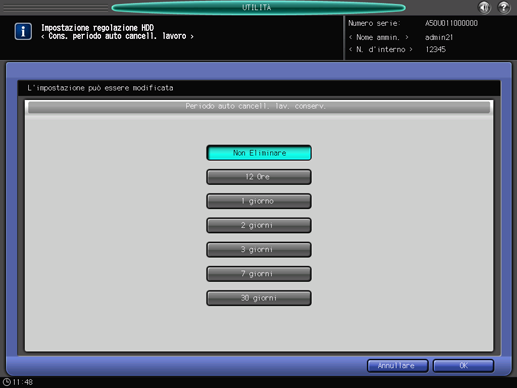The height and width of the screenshot is (388, 517).
Task: Confirm with the OK button
Action: pyautogui.click(x=463, y=366)
